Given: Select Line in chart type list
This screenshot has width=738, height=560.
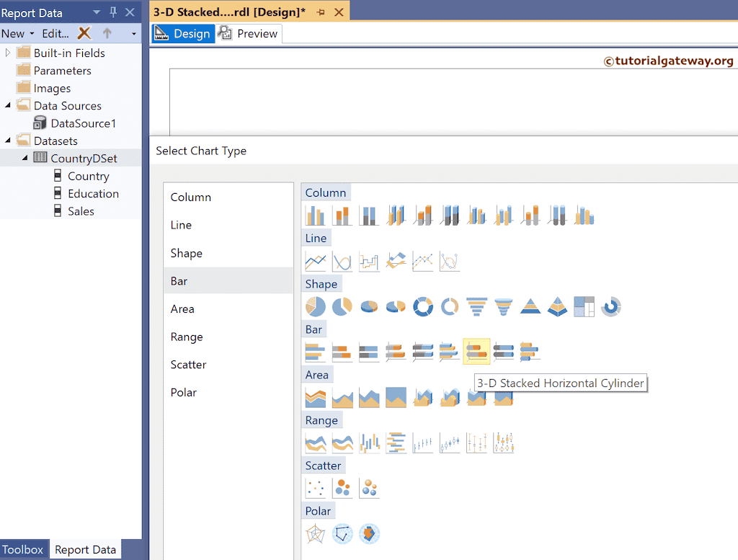Looking at the screenshot, I should (x=228, y=225).
